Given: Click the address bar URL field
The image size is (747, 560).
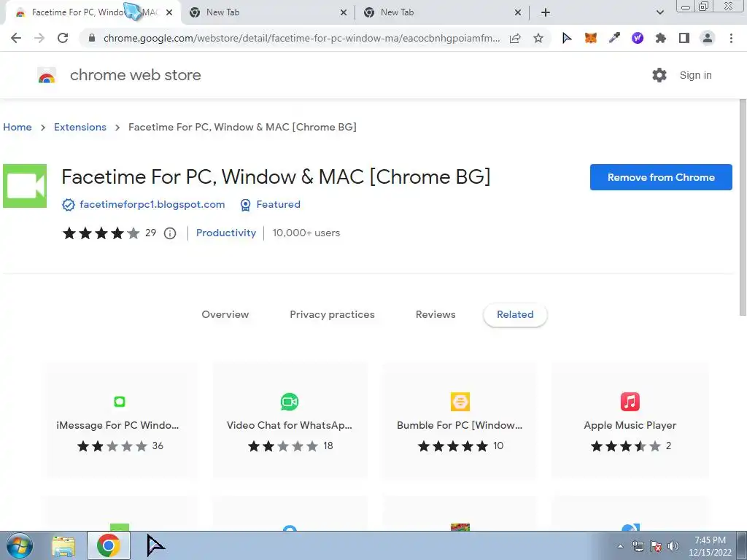Looking at the screenshot, I should (301, 38).
